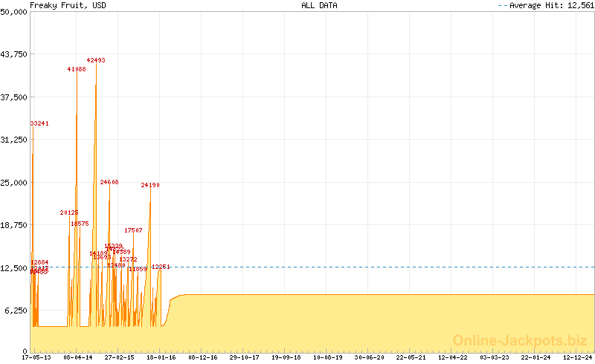
Task: Select the 18-01-16 x-axis date
Action: 161,357
